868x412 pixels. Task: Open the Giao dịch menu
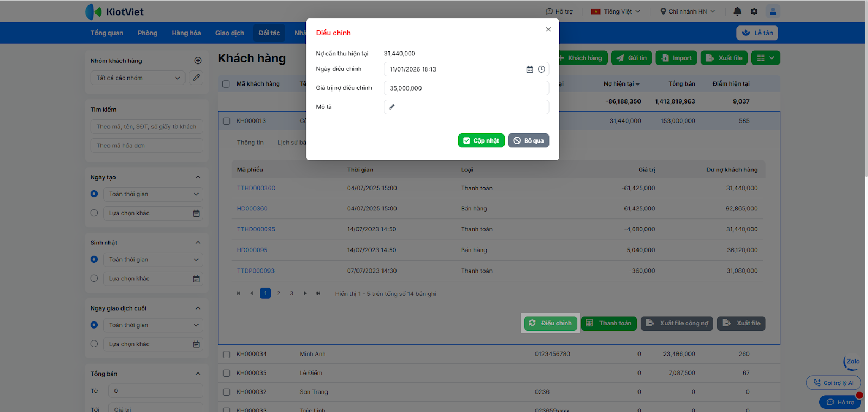point(229,33)
